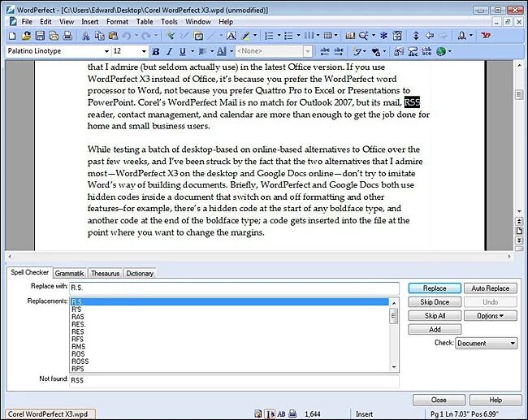This screenshot has height=420, width=528.
Task: Open the Format menu
Action: pos(117,22)
